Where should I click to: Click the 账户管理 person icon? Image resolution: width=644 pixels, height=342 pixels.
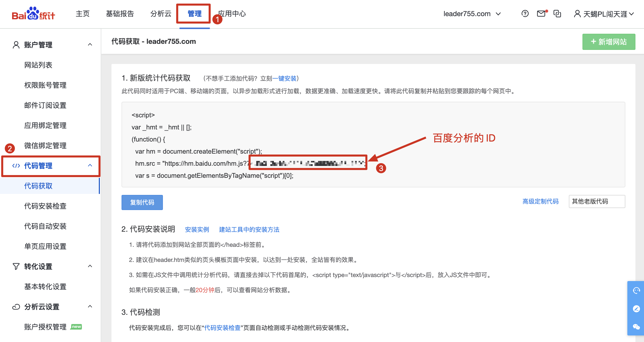16,45
